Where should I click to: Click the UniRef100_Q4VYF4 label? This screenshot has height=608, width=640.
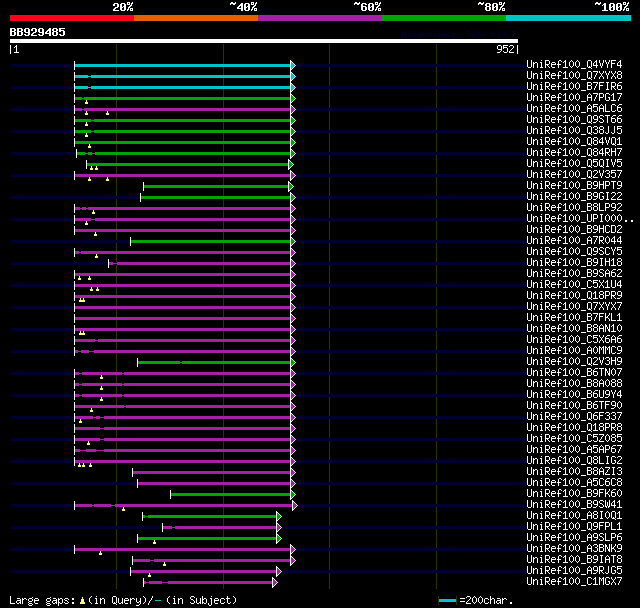(x=574, y=64)
